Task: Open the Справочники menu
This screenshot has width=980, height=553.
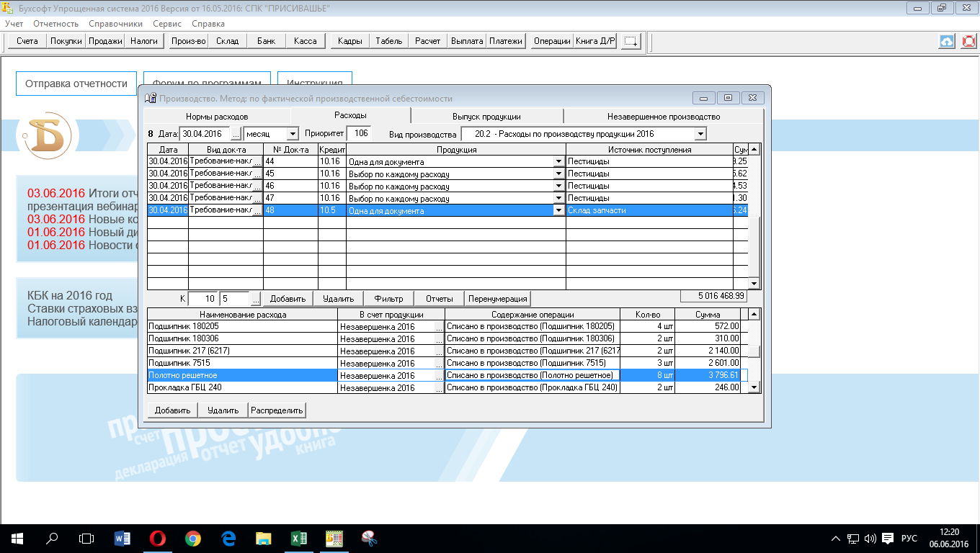Action: pos(115,24)
